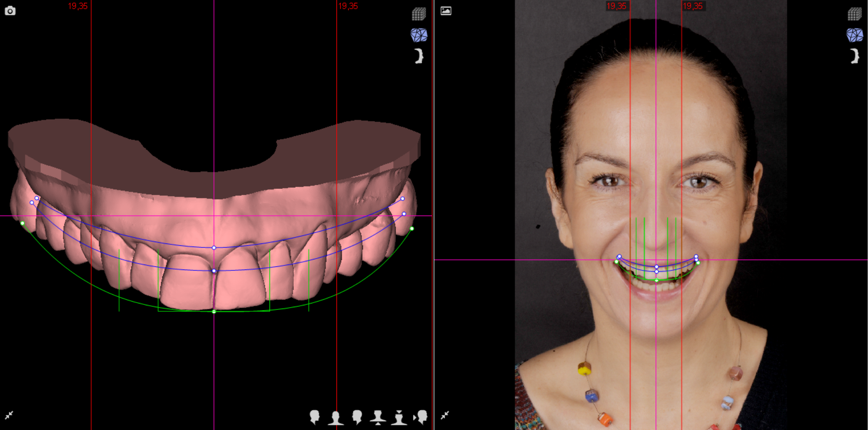
Task: Toggle the volume cube icon in photo panel
Action: (x=854, y=14)
